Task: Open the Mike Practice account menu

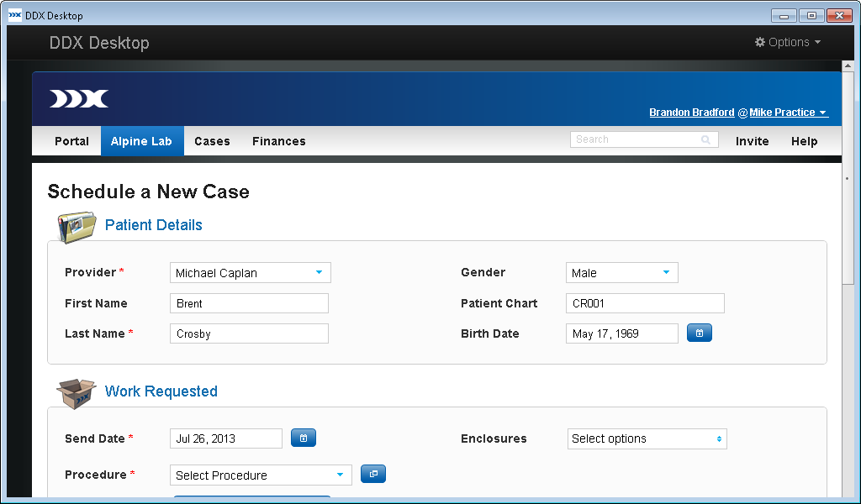Action: pyautogui.click(x=788, y=113)
